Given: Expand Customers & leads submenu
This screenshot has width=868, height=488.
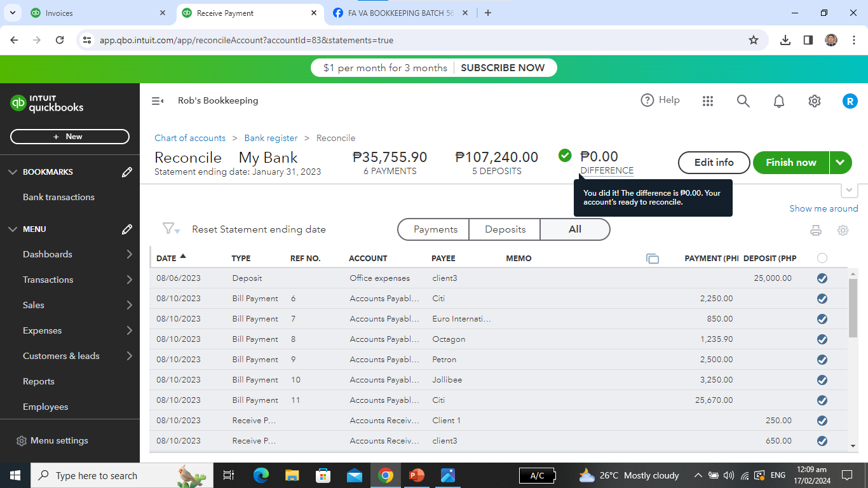Looking at the screenshot, I should (130, 356).
